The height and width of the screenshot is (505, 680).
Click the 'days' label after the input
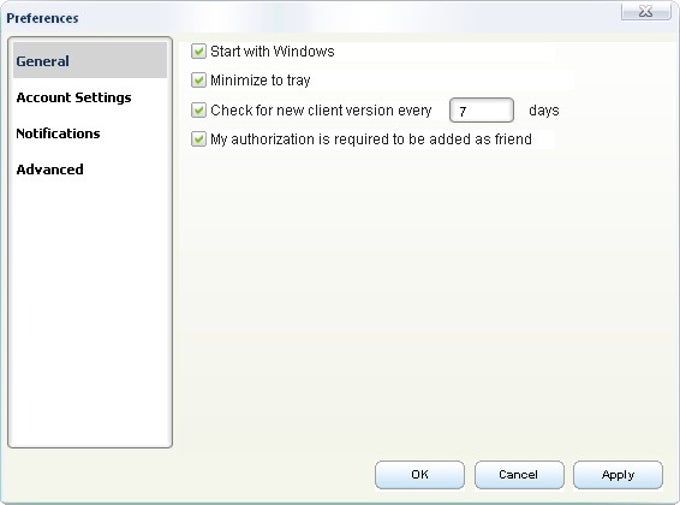[544, 110]
